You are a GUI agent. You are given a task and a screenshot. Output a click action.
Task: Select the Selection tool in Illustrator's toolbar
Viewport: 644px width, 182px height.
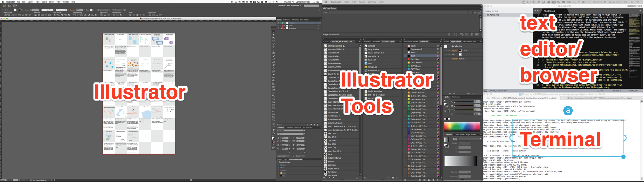(x=274, y=31)
